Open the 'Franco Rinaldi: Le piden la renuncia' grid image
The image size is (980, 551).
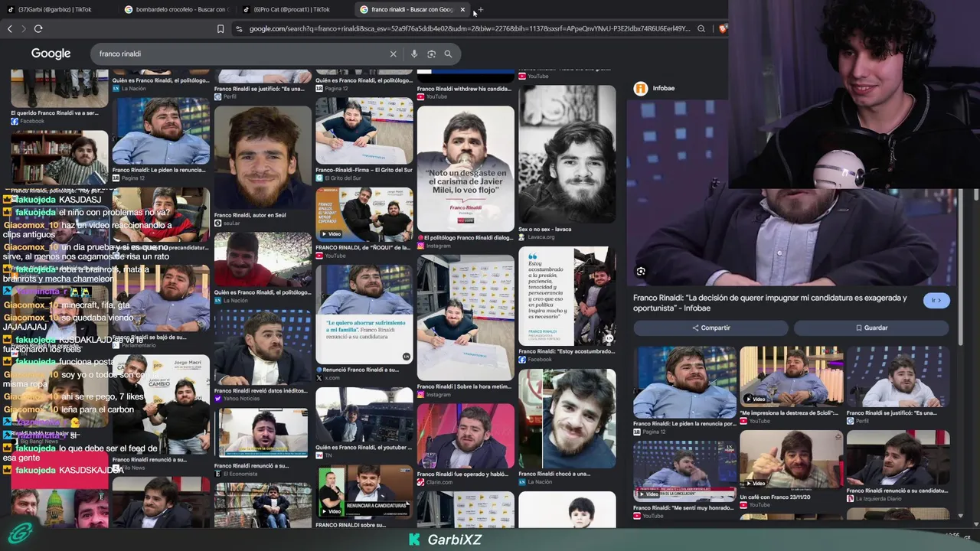(x=161, y=131)
